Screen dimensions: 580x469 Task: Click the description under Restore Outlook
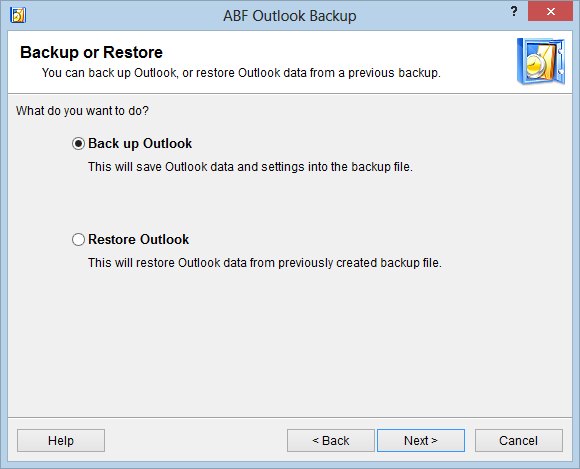coord(265,263)
